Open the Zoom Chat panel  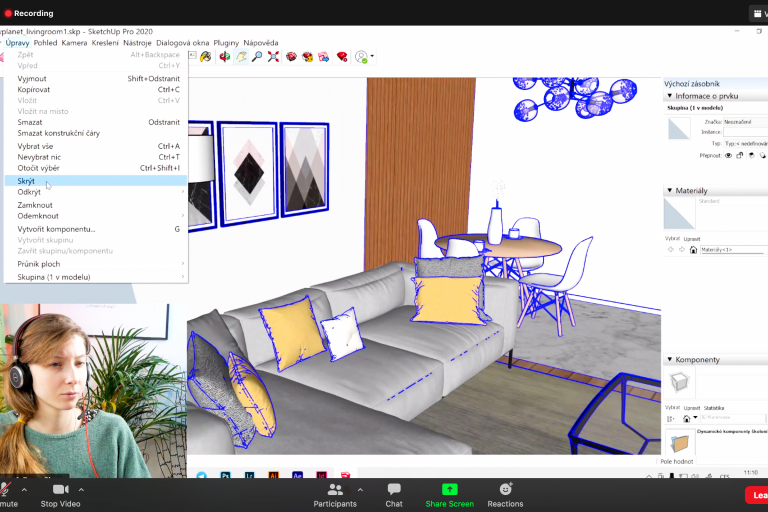(x=394, y=494)
